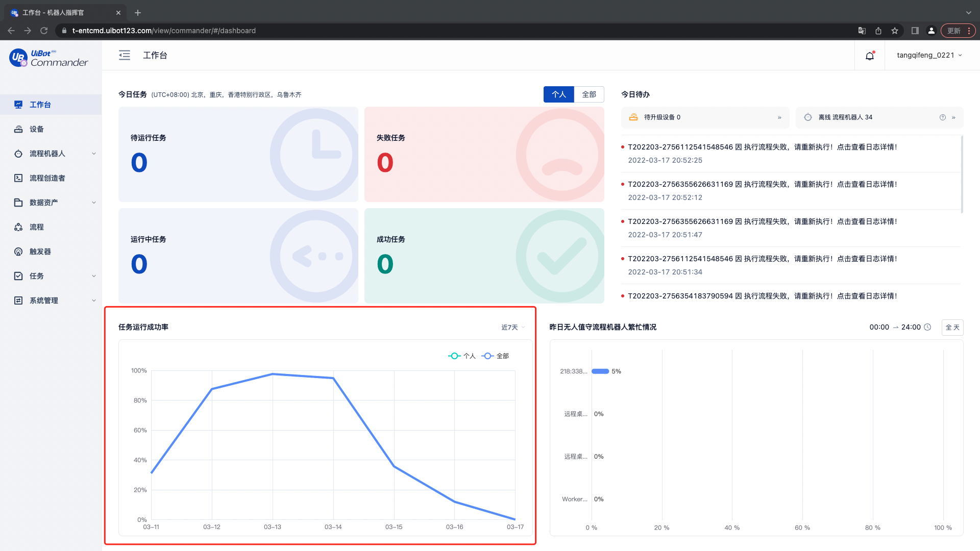980x551 pixels.
Task: Switch today's tasks to 全部 view
Action: (x=589, y=94)
